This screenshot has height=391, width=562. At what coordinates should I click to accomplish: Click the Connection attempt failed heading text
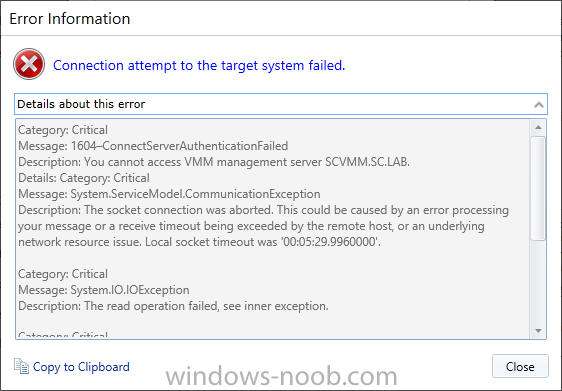(199, 65)
